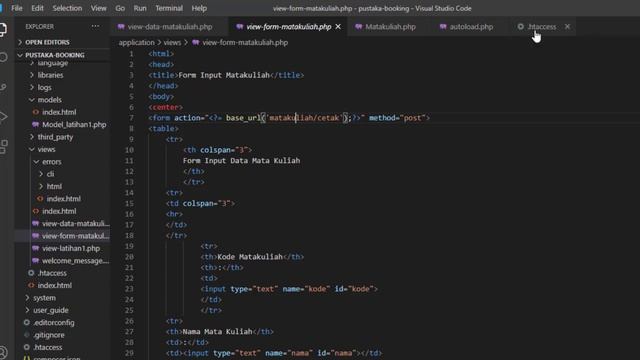Open Explorer more actions ellipsis

point(95,26)
